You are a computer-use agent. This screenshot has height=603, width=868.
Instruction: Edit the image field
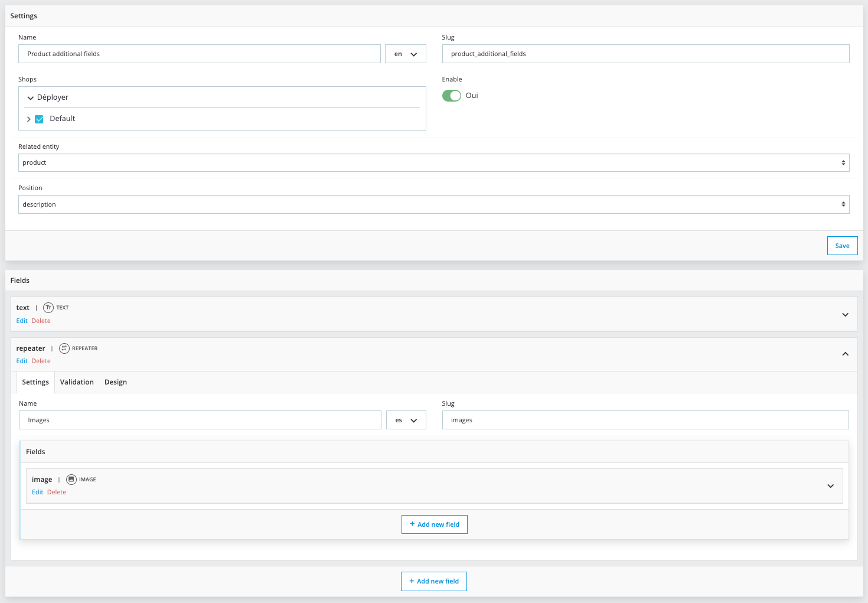coord(37,492)
